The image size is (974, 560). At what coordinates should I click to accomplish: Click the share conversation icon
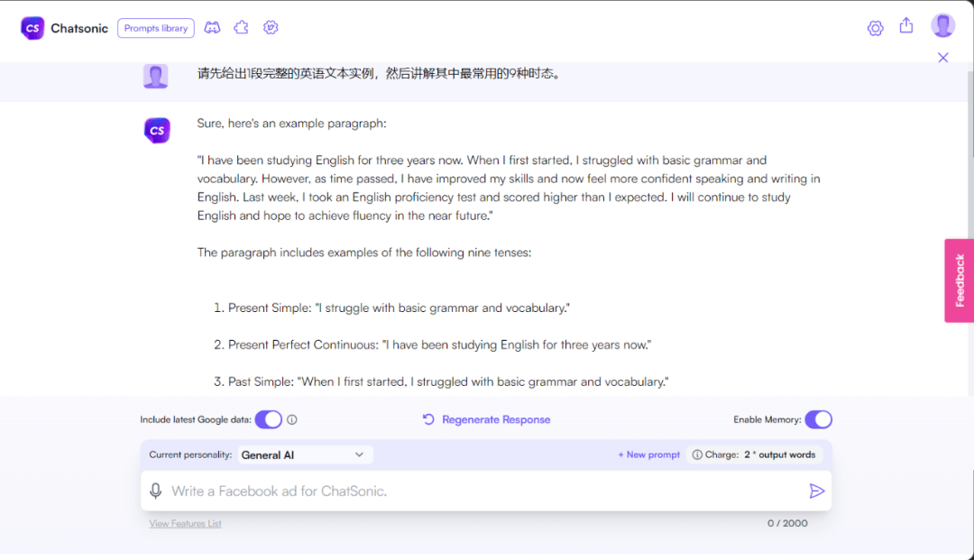click(x=906, y=27)
